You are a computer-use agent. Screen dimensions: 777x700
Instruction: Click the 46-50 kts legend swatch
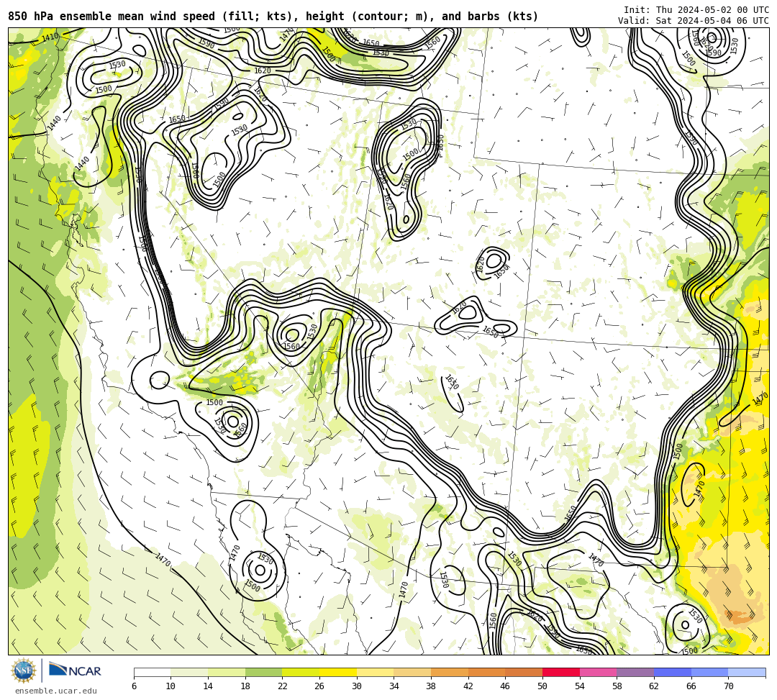click(x=524, y=672)
